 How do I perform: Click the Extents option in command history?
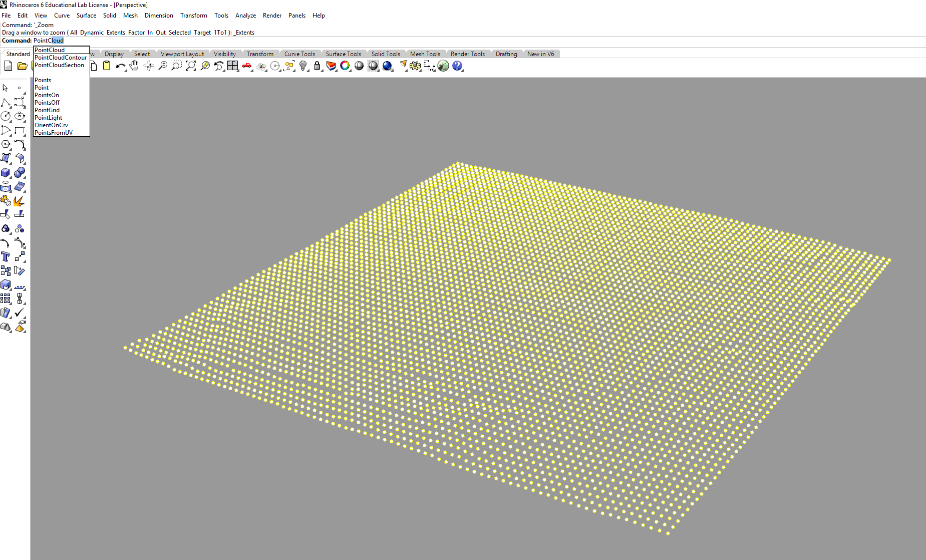tap(116, 33)
